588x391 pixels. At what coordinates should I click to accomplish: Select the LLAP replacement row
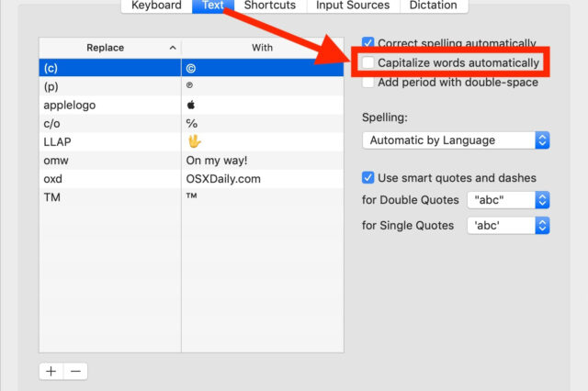(191, 142)
